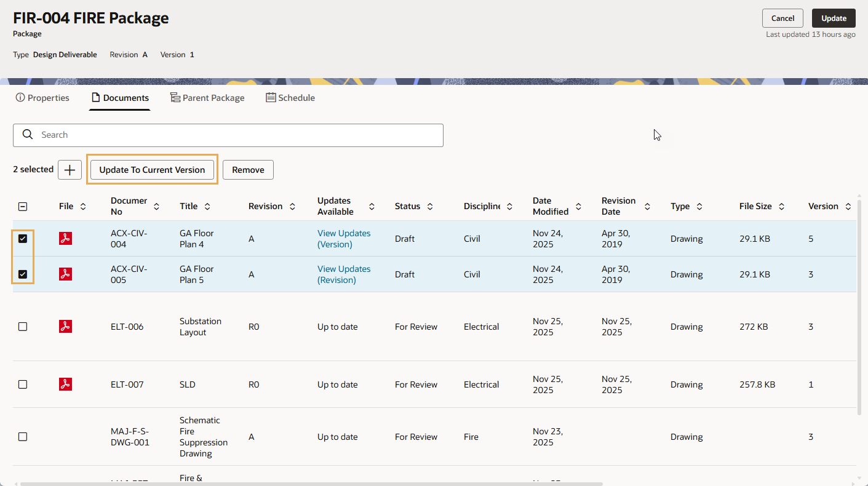868x486 pixels.
Task: Sort the Status column
Action: (430, 207)
